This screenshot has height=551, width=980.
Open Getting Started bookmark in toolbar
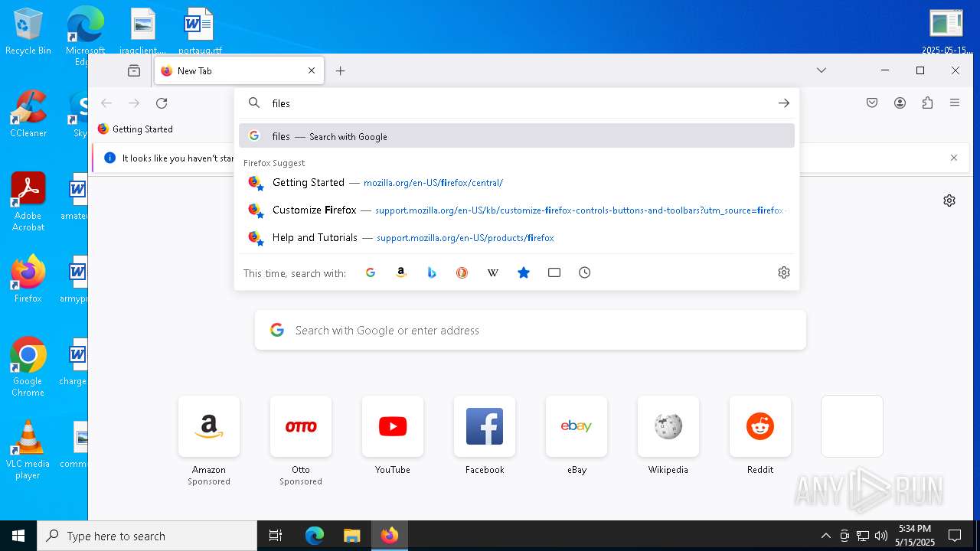tap(136, 129)
